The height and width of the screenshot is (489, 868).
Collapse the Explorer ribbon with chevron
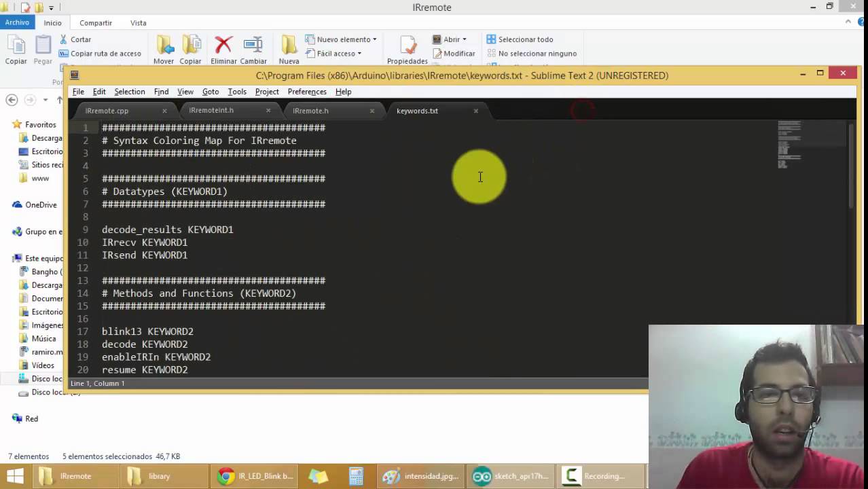849,22
